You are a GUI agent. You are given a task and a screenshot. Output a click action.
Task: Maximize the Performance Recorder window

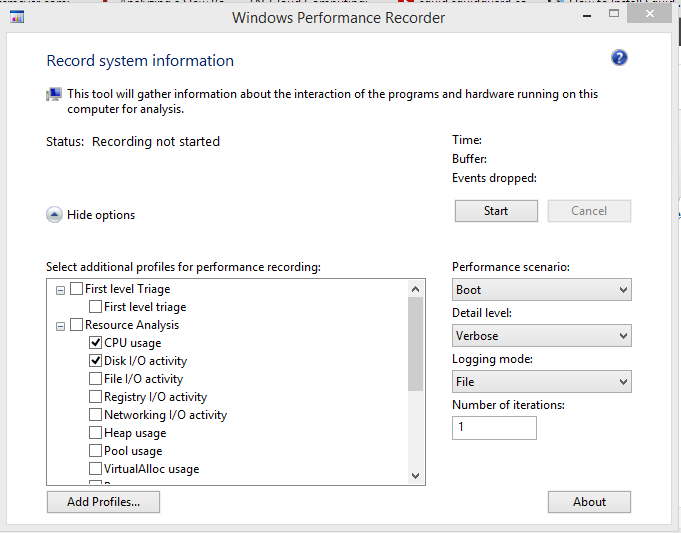[x=614, y=14]
